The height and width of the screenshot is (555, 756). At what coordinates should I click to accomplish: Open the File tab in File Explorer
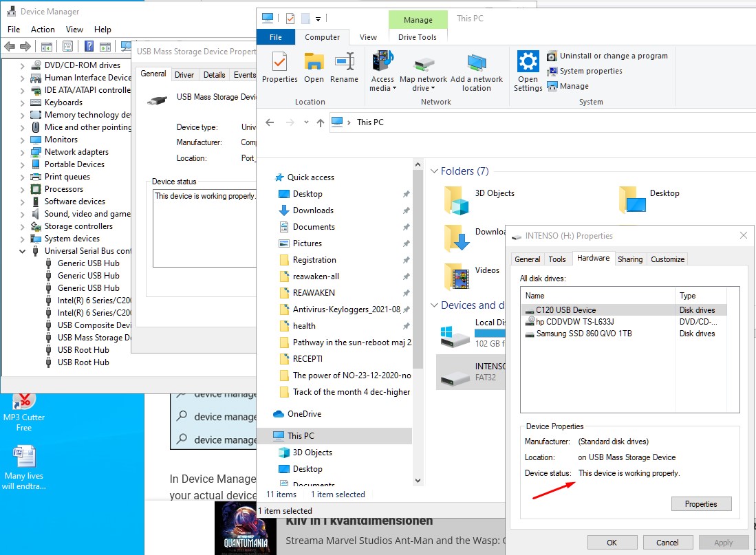click(276, 37)
